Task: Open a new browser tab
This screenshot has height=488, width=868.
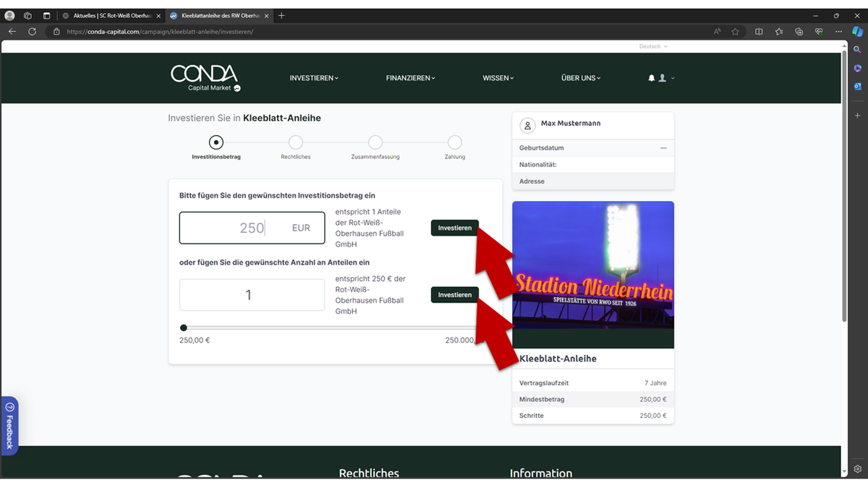Action: click(281, 15)
